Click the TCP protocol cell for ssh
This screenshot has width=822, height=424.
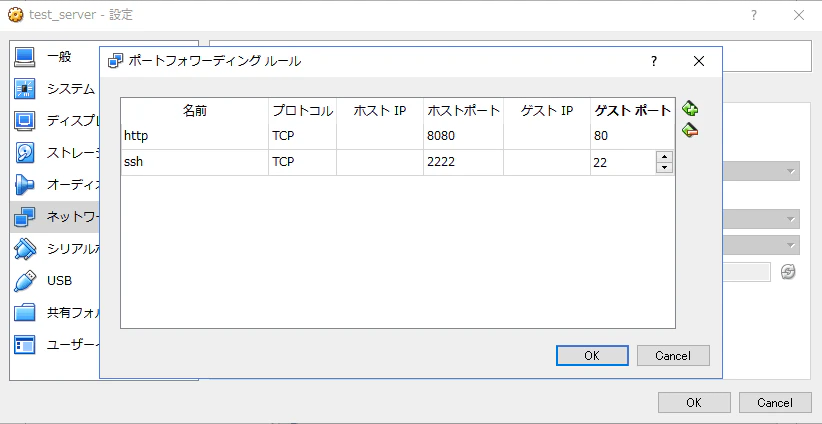tap(302, 162)
